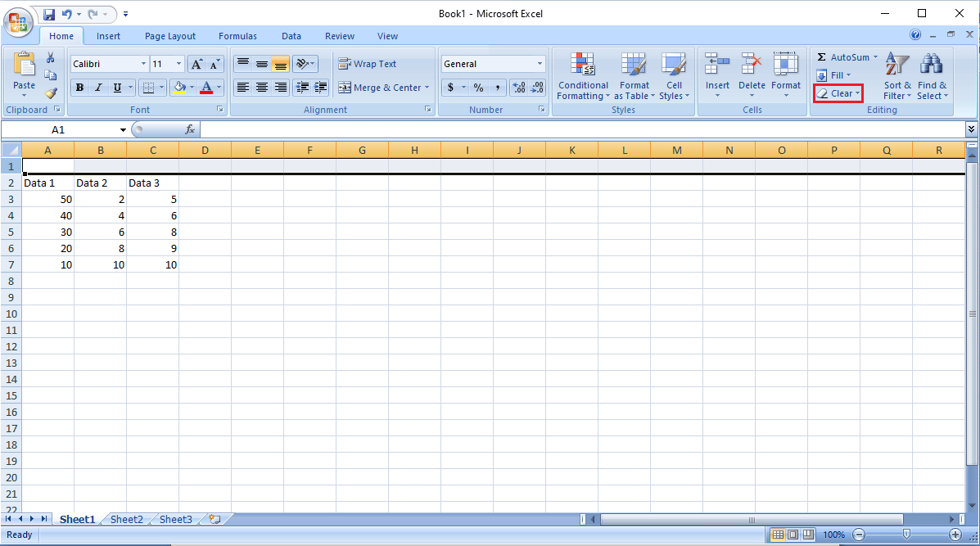Switch to Page Break Preview view
Image resolution: width=980 pixels, height=546 pixels.
[x=808, y=535]
